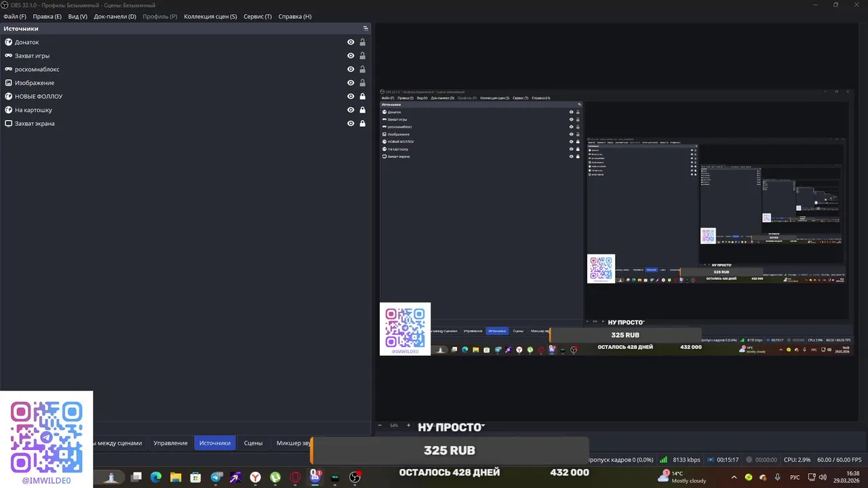Click the recording status dot by 00:00:00
This screenshot has width=868, height=488.
coord(749,460)
